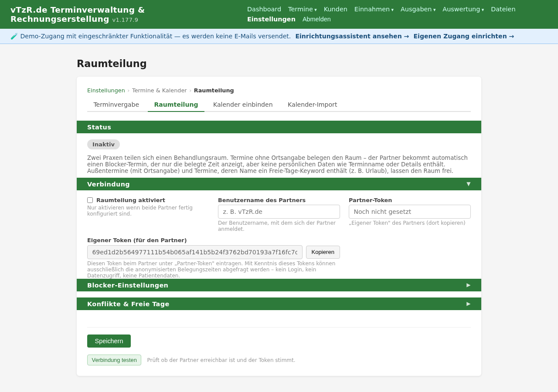The width and height of the screenshot is (558, 392).
Task: Open the Dateien page
Action: click(x=503, y=9)
